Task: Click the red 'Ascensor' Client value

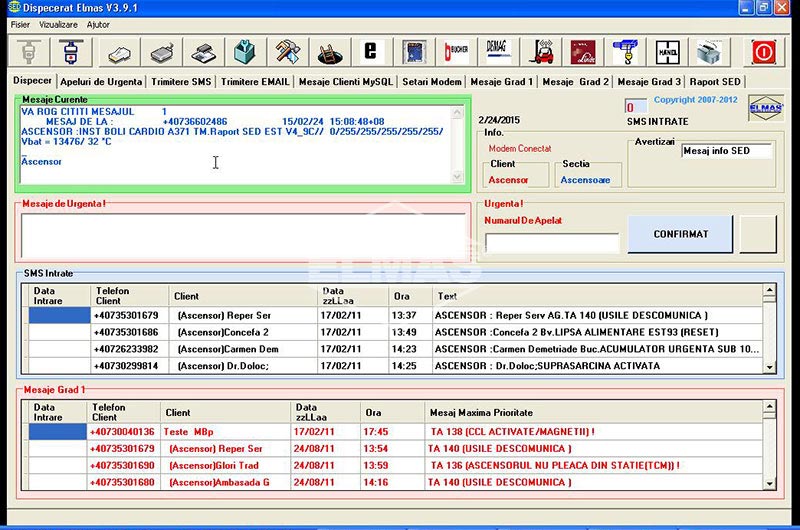Action: (x=508, y=180)
